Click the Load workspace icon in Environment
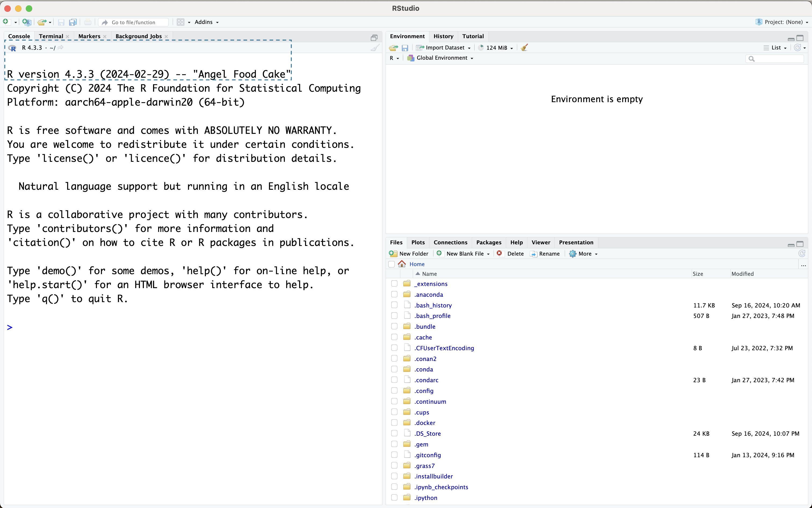This screenshot has width=812, height=508. click(x=394, y=48)
